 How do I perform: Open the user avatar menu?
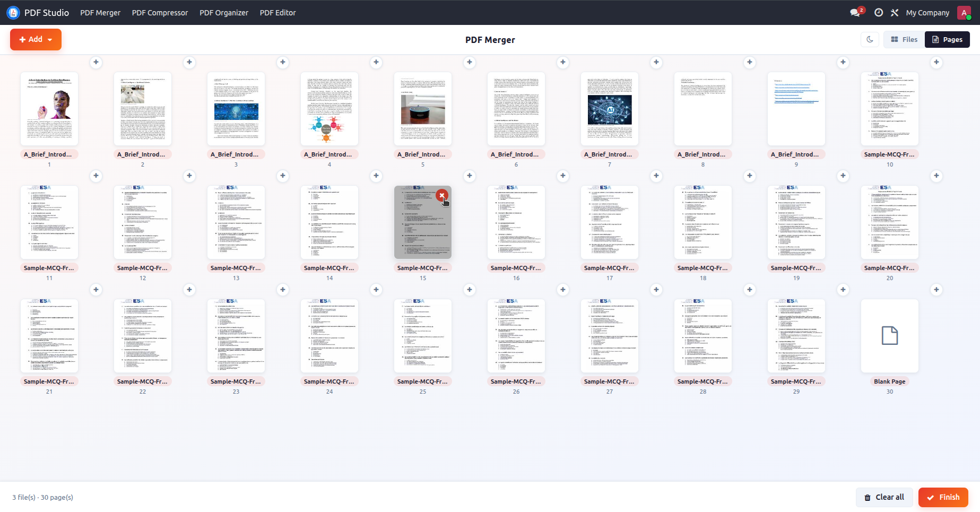click(x=964, y=13)
